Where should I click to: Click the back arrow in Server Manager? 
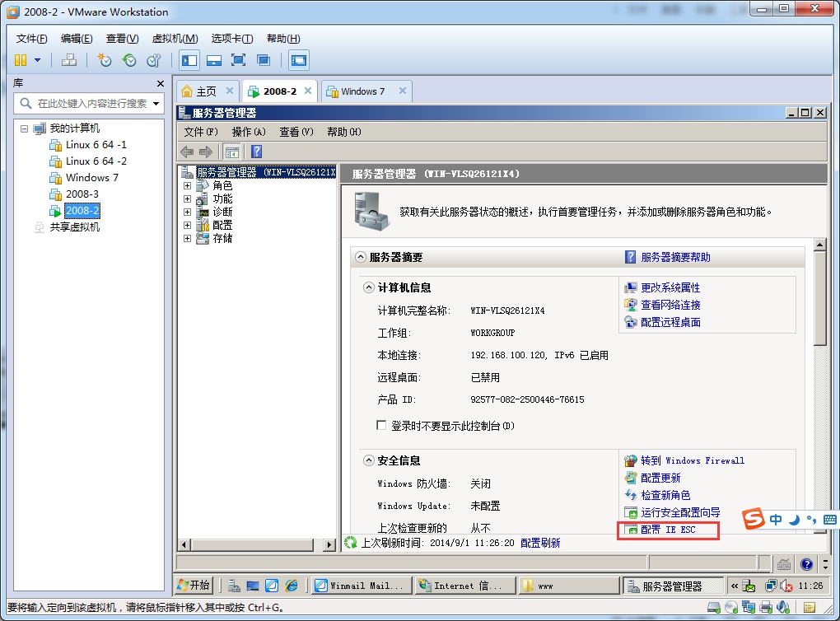[x=187, y=152]
